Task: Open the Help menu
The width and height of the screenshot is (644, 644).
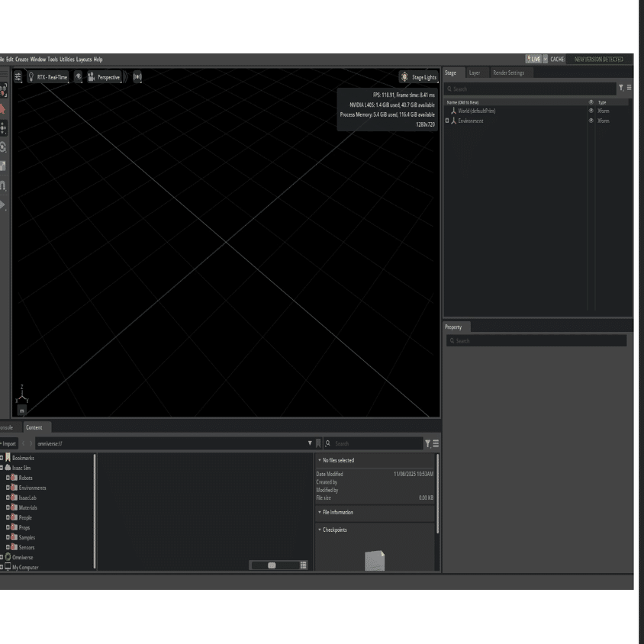Action: coord(98,60)
